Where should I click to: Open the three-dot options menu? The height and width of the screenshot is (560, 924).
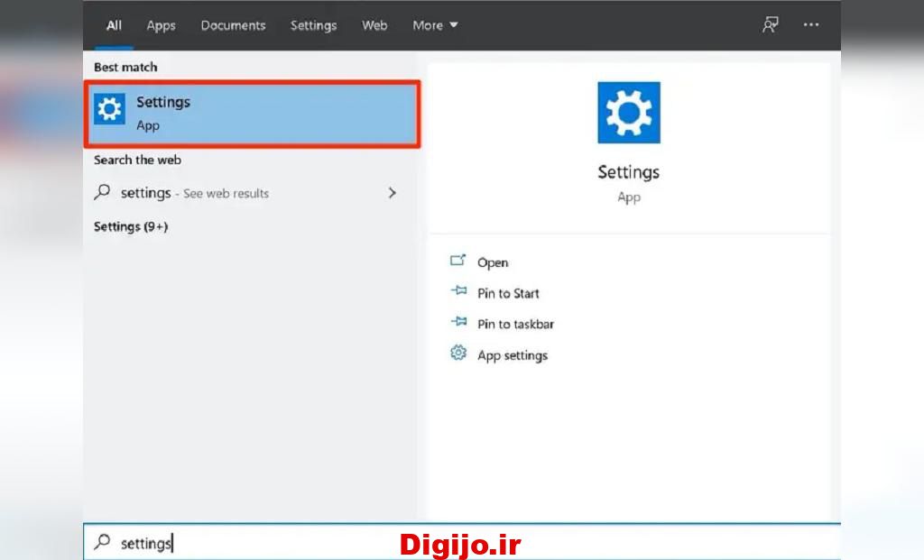pos(811,24)
